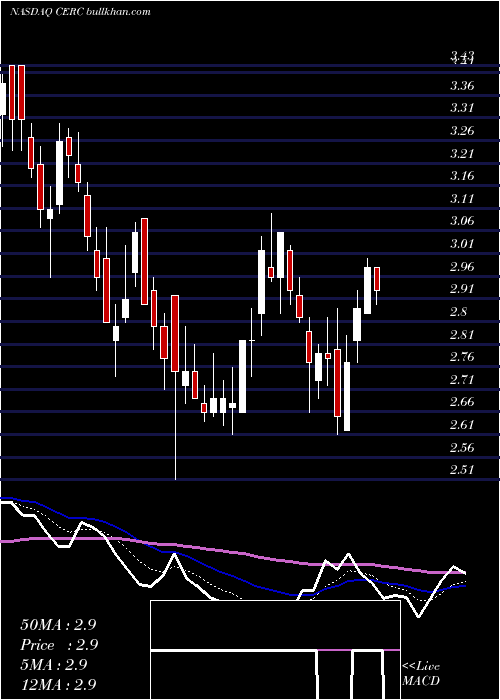Click the 12MA : 2.9 readout
Screen dimensions: 500x700
point(58,685)
